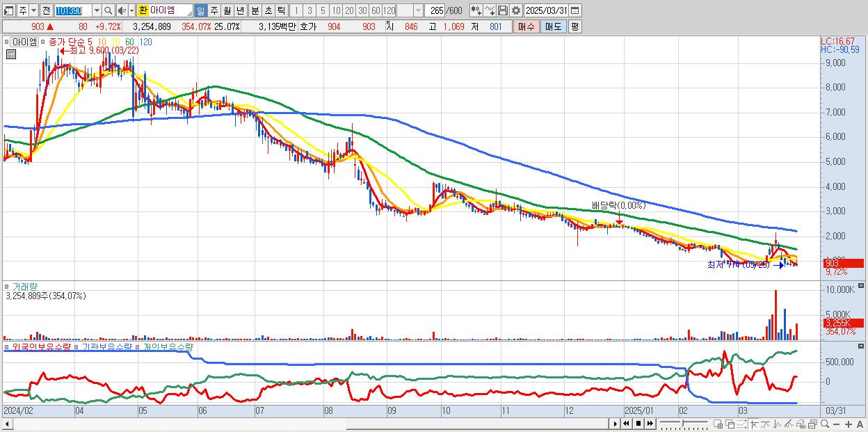Click the rewind button in the bottom toolbar
Viewport: 868px width, 432px height.
626,424
